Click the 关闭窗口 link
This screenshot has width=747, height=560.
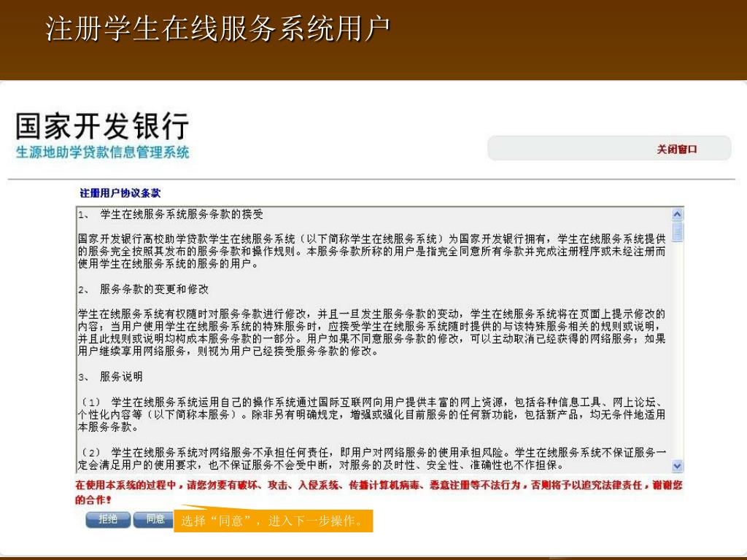click(x=676, y=149)
